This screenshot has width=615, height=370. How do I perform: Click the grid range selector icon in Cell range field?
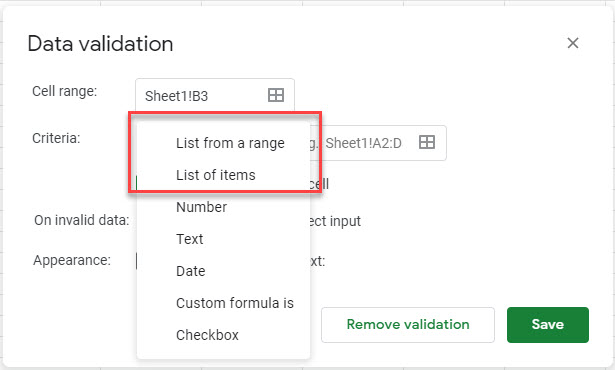click(276, 95)
